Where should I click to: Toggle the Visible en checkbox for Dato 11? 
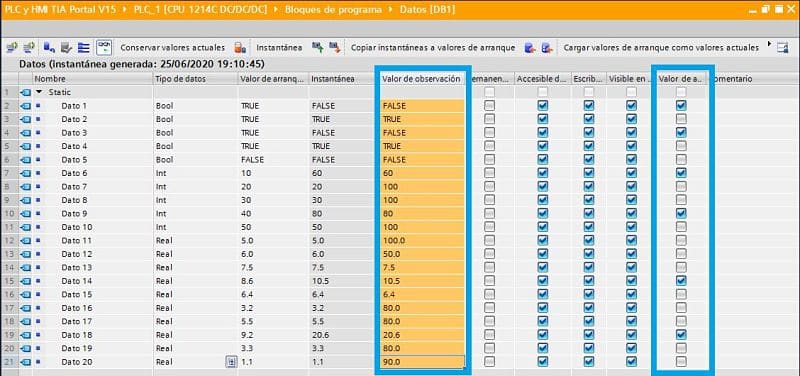pos(632,240)
